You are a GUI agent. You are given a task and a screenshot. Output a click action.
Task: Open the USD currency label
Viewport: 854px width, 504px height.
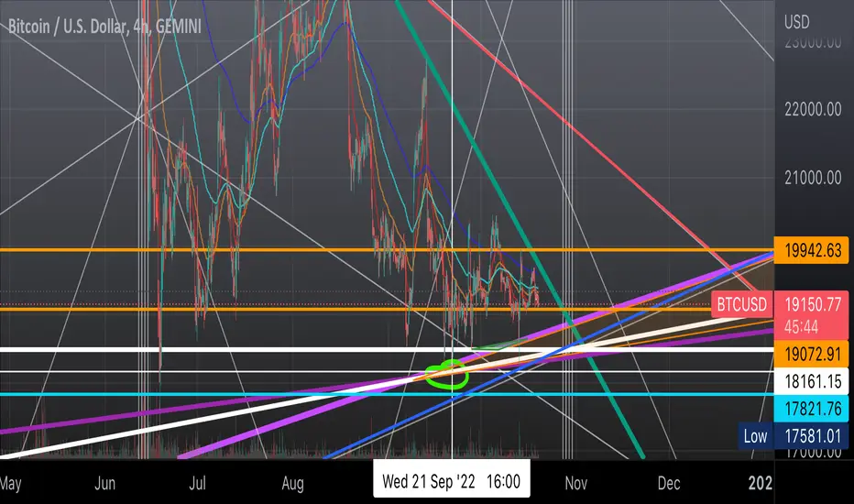(x=796, y=22)
